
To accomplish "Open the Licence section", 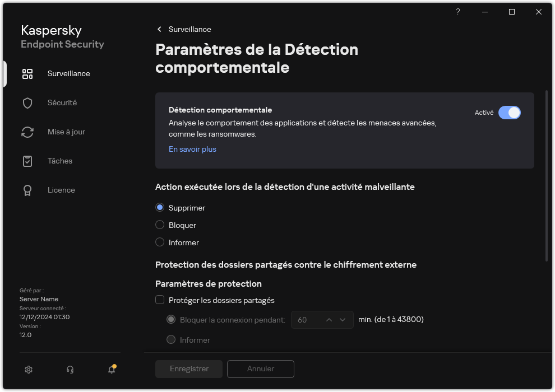I will (61, 190).
